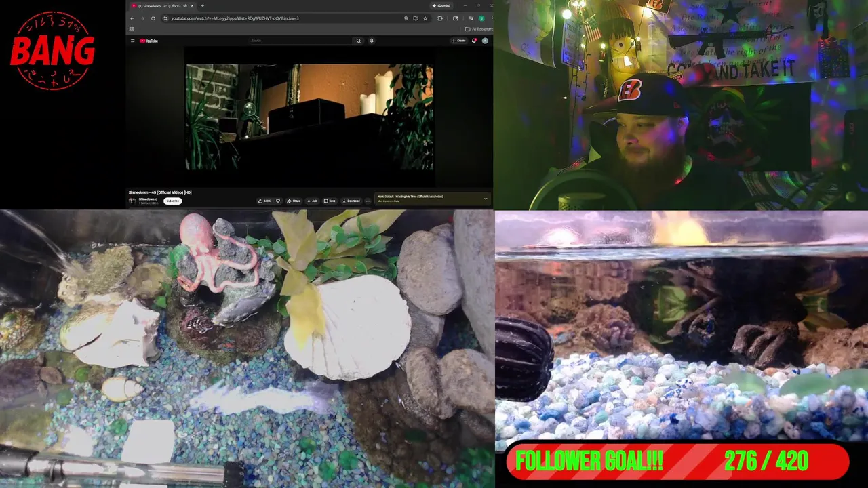The image size is (868, 488).
Task: Go forward in the browser
Action: point(142,18)
